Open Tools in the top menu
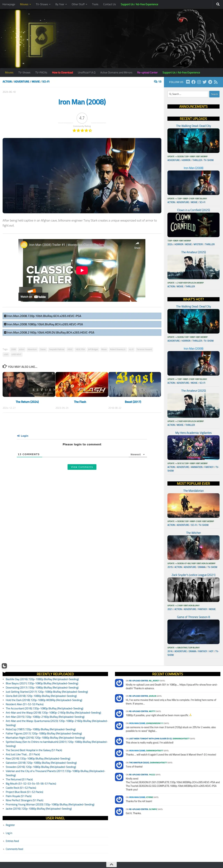 pyautogui.click(x=95, y=4)
